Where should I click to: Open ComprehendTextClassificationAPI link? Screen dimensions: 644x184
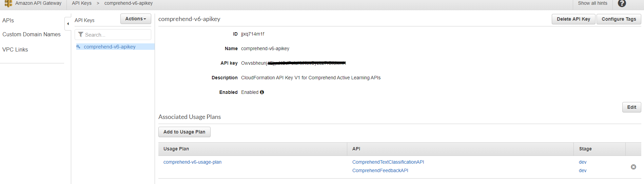[x=388, y=162]
